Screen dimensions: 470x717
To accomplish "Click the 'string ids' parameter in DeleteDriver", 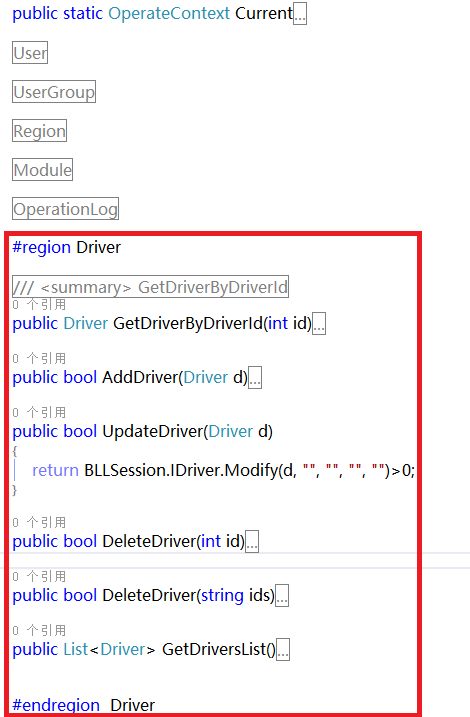I will tap(235, 595).
